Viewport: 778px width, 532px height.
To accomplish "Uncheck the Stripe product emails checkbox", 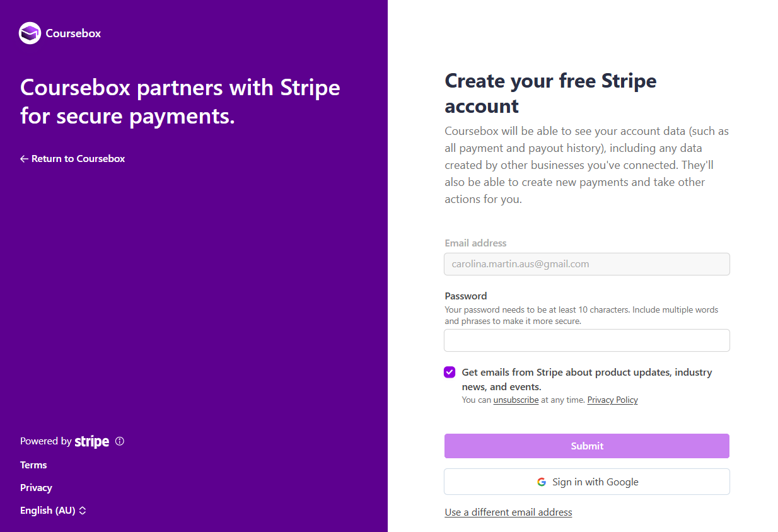I will point(450,372).
